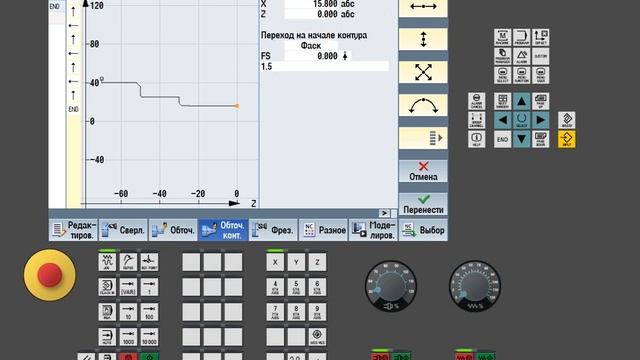Select increment 10 key
640x360 pixels.
point(128,312)
